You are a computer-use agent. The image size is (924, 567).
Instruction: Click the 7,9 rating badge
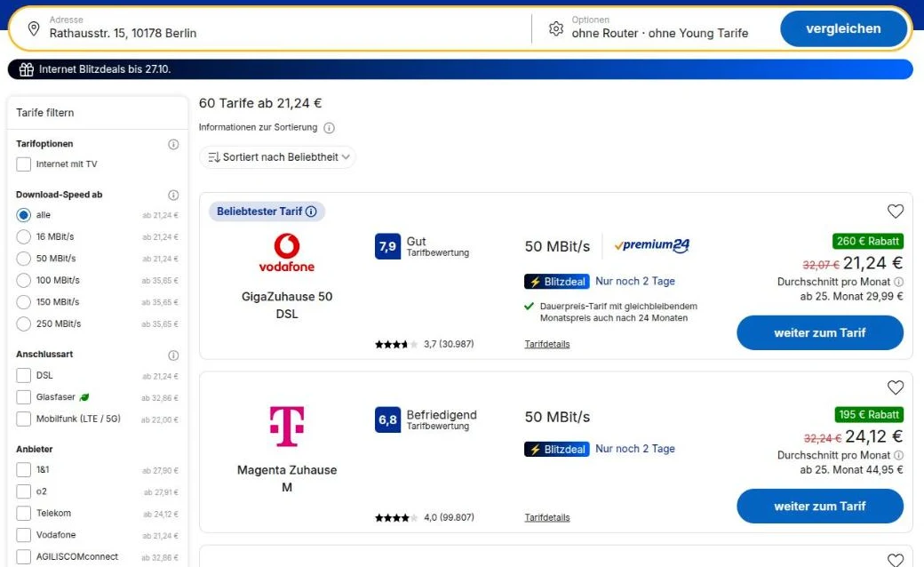pos(387,246)
